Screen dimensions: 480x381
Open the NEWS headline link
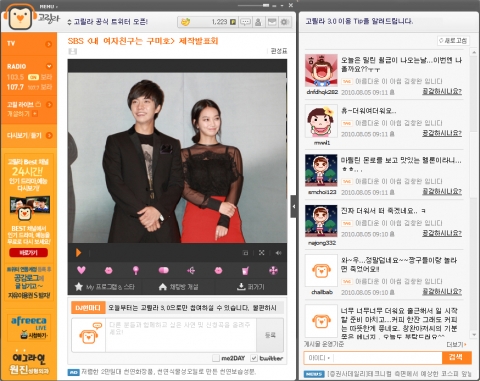tap(399, 374)
